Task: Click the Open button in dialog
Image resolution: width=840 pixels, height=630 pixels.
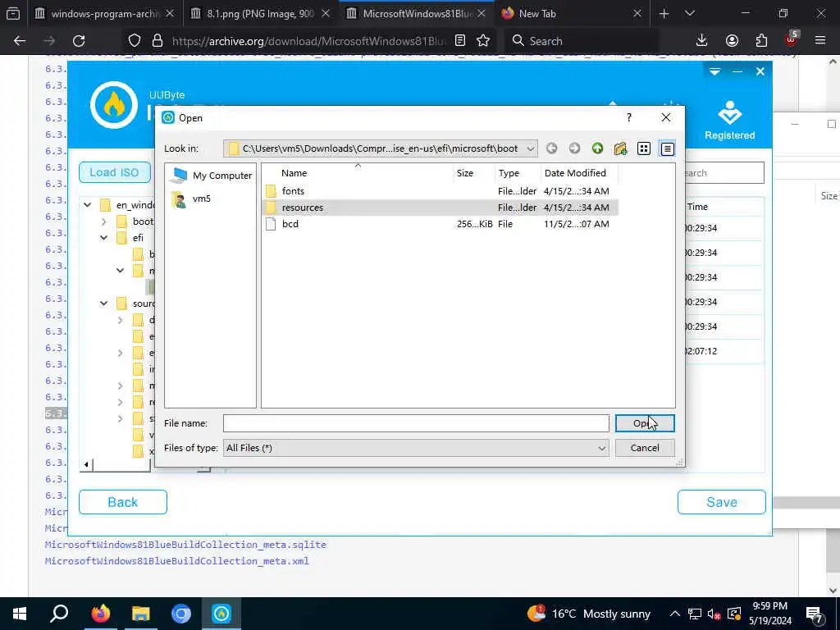Action: tap(645, 423)
